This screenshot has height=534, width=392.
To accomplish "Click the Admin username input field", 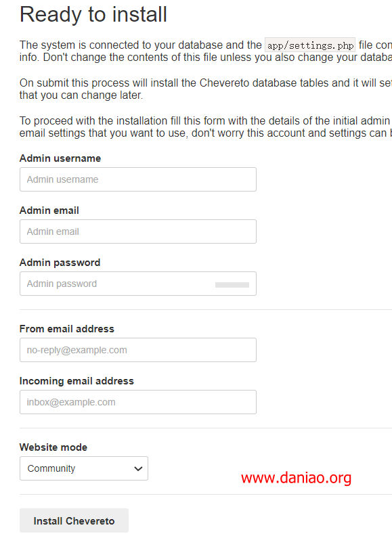I will point(138,179).
